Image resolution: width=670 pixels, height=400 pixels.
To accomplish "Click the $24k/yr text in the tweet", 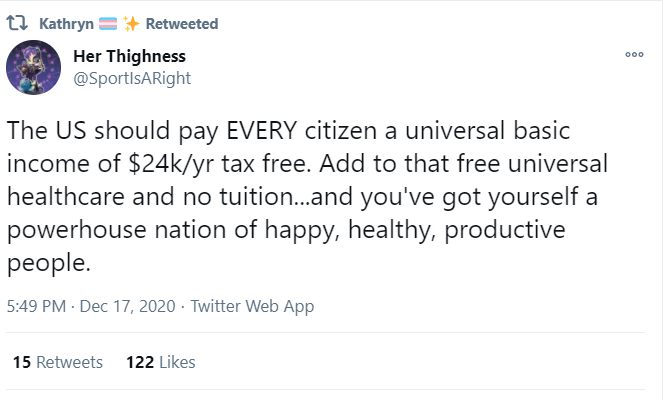I will coord(170,164).
